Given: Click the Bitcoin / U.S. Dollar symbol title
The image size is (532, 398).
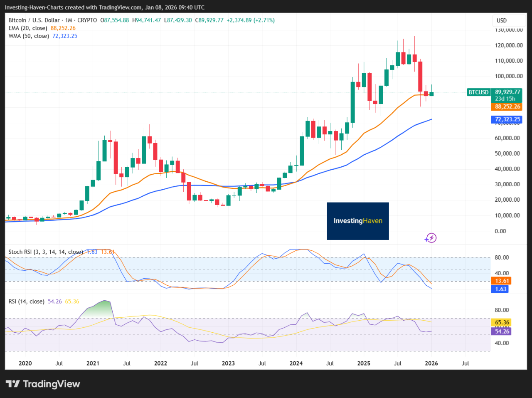Looking at the screenshot, I should click(x=34, y=20).
